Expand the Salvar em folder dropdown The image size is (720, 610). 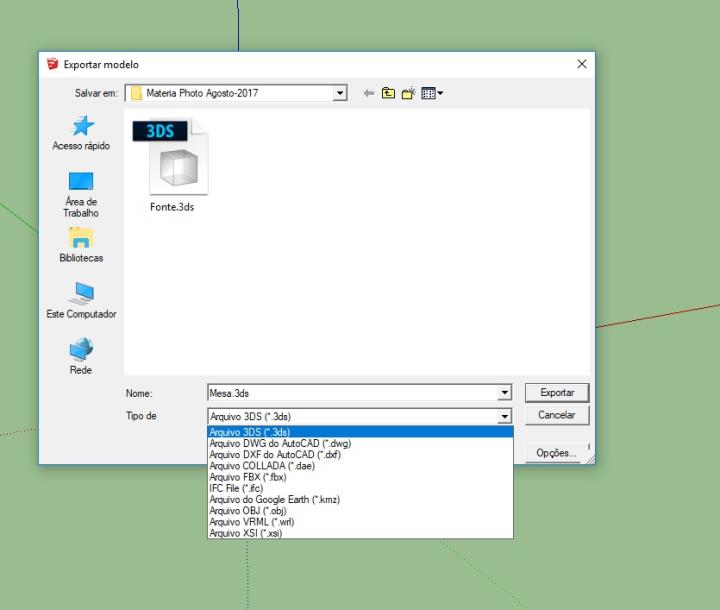coord(340,94)
